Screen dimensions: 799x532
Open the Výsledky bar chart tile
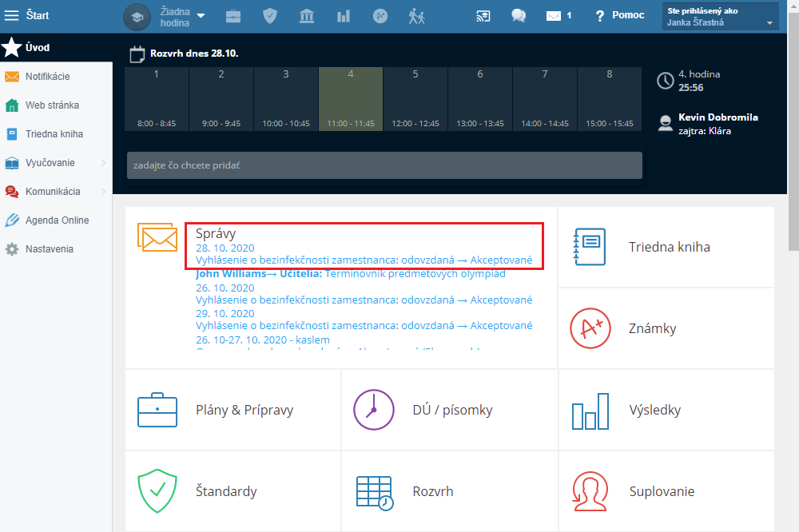click(666, 411)
